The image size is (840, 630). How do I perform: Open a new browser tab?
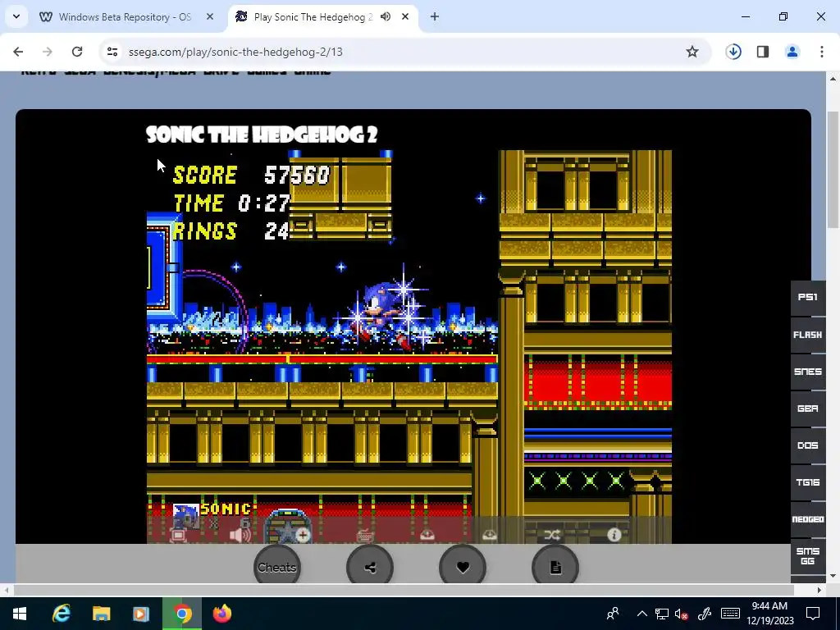[435, 16]
